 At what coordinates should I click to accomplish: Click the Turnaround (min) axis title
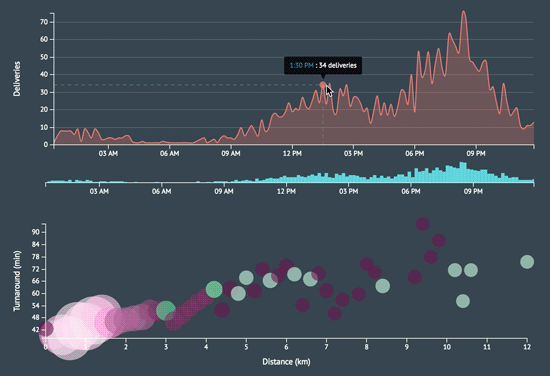[17, 281]
